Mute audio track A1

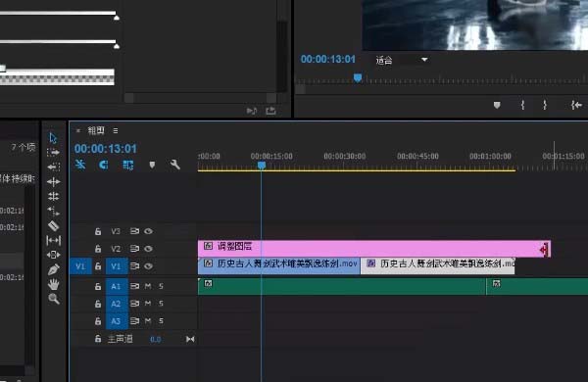pyautogui.click(x=148, y=286)
